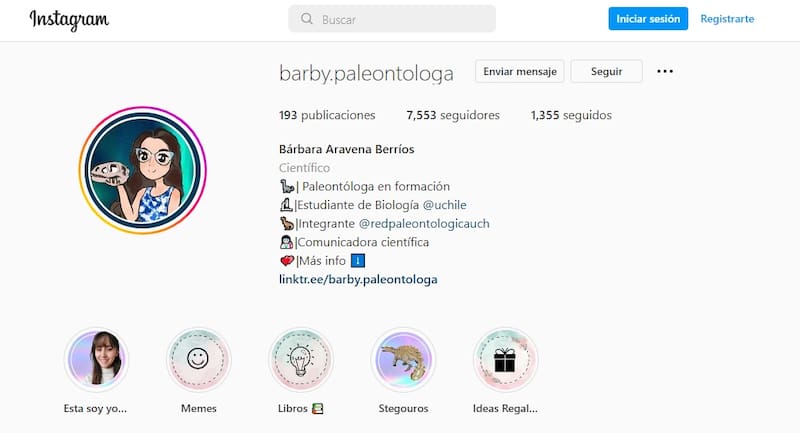View the profile picture story
The height and width of the screenshot is (433, 800).
point(143,170)
